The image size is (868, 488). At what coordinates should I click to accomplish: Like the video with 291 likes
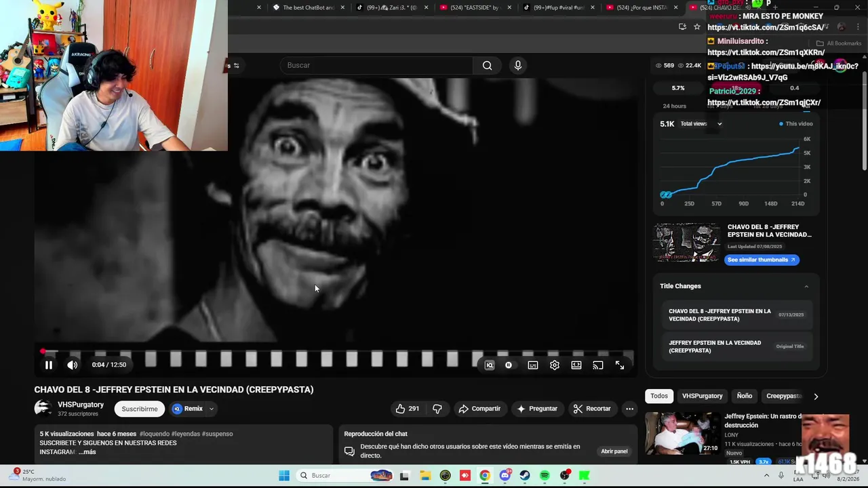(x=408, y=409)
